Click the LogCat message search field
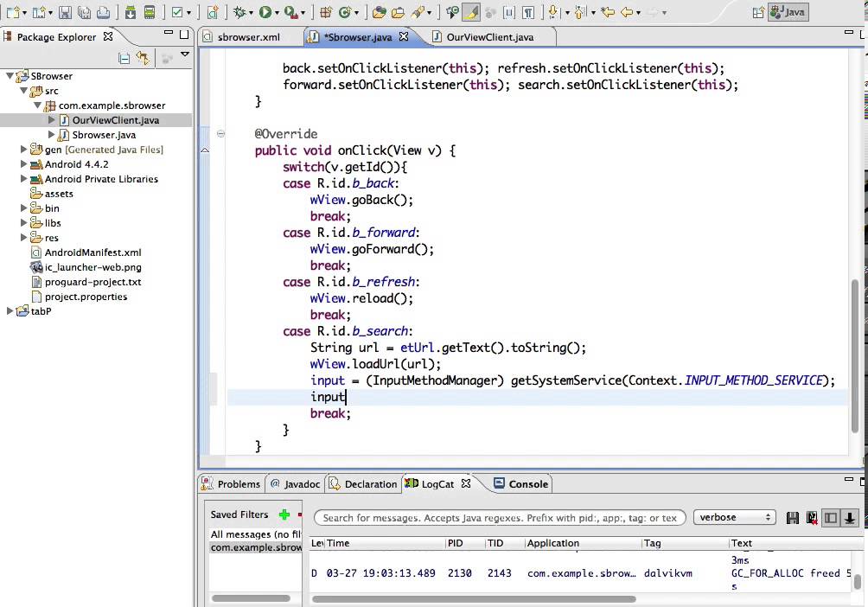868x607 pixels. (500, 518)
